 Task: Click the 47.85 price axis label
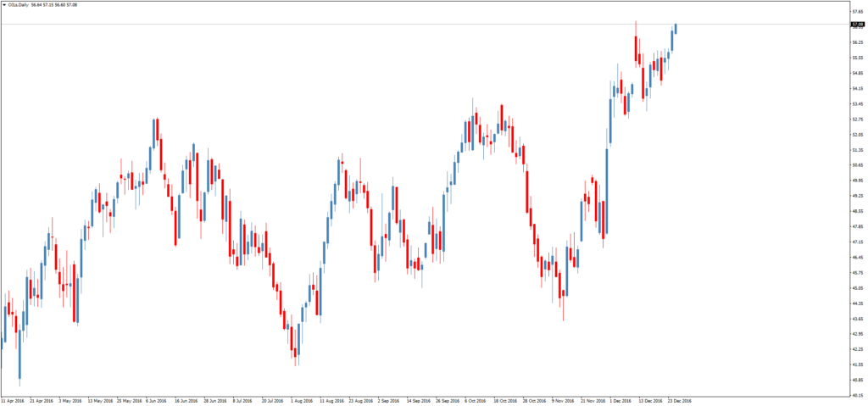click(x=858, y=226)
